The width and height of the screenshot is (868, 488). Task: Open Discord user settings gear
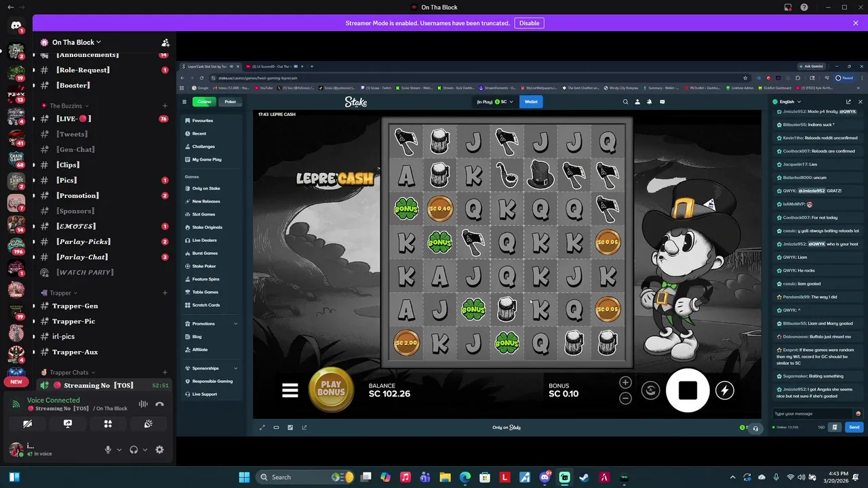159,449
